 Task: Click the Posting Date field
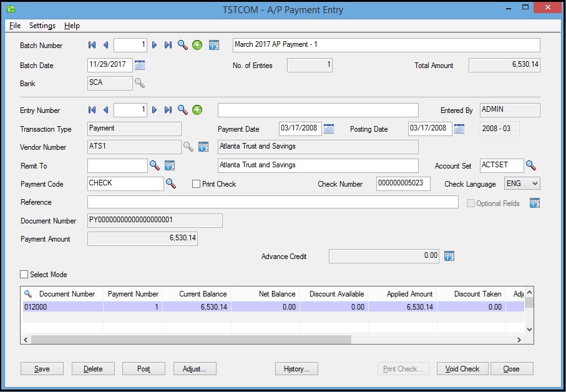point(430,129)
